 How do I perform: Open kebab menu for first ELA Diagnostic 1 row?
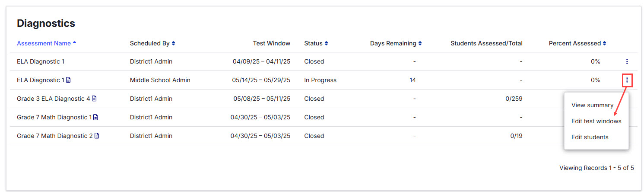point(627,61)
